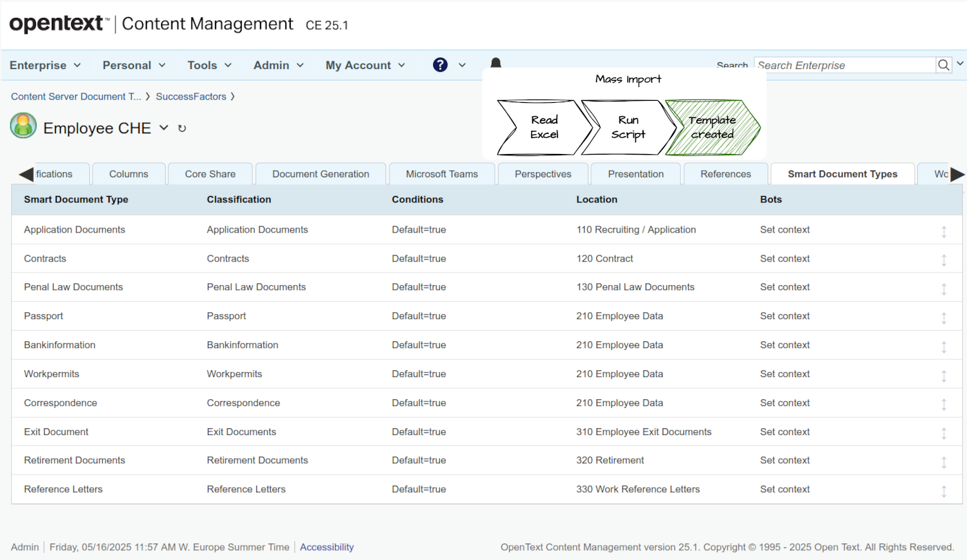Click the Accessibility link
967x560 pixels.
(327, 547)
